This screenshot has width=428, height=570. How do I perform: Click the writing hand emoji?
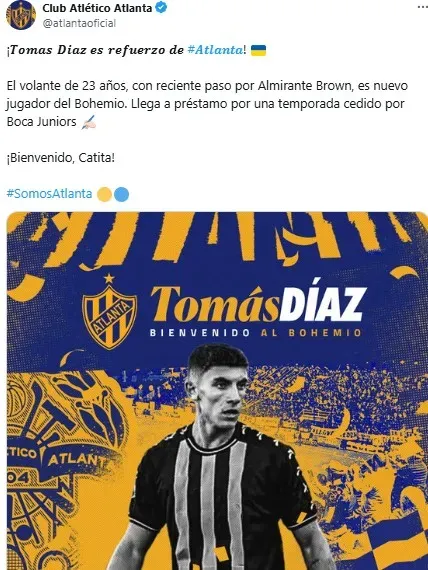tap(88, 122)
